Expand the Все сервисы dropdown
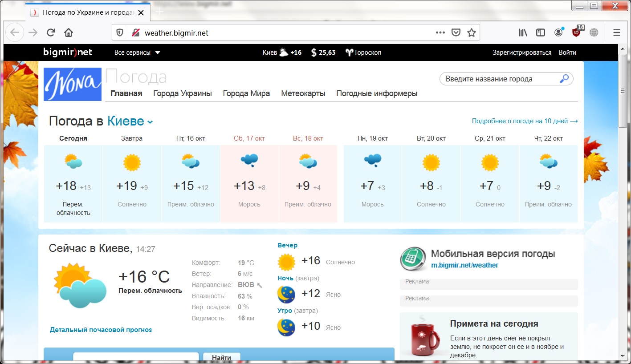This screenshot has height=364, width=631. (137, 53)
